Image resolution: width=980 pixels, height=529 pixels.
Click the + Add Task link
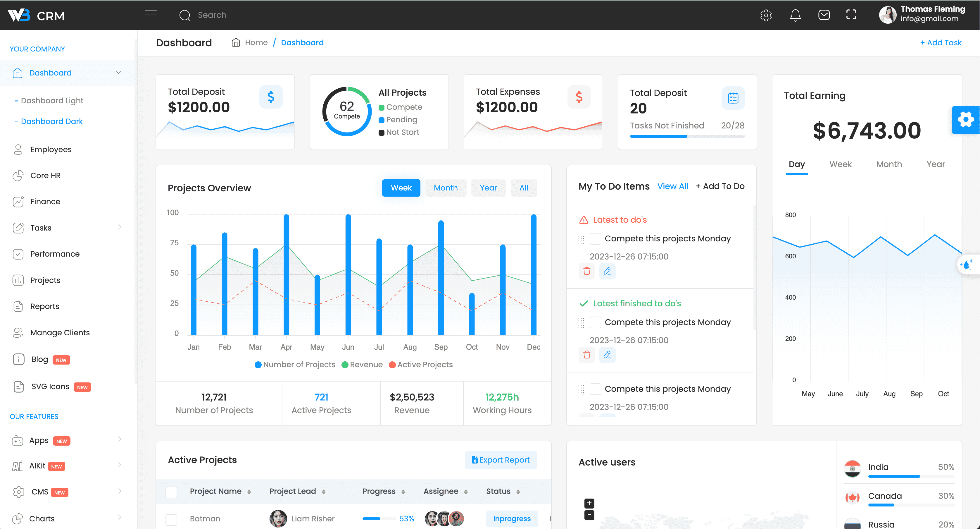coord(941,43)
